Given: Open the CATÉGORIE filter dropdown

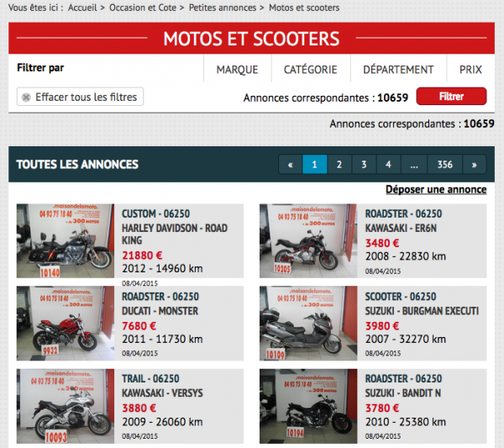Looking at the screenshot, I should (311, 70).
